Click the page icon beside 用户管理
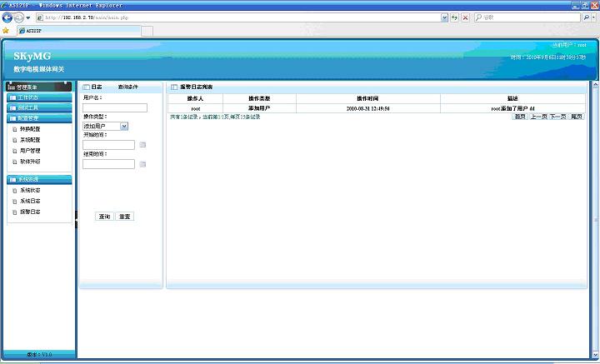 point(14,151)
